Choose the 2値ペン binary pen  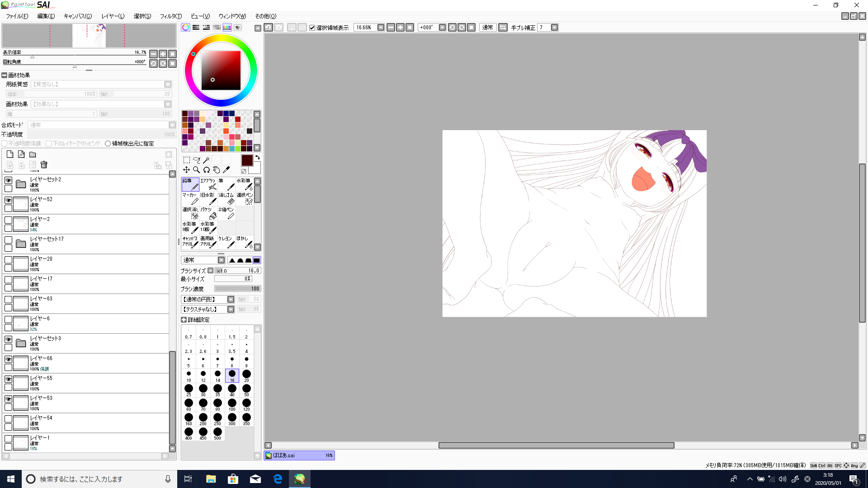pos(226,213)
